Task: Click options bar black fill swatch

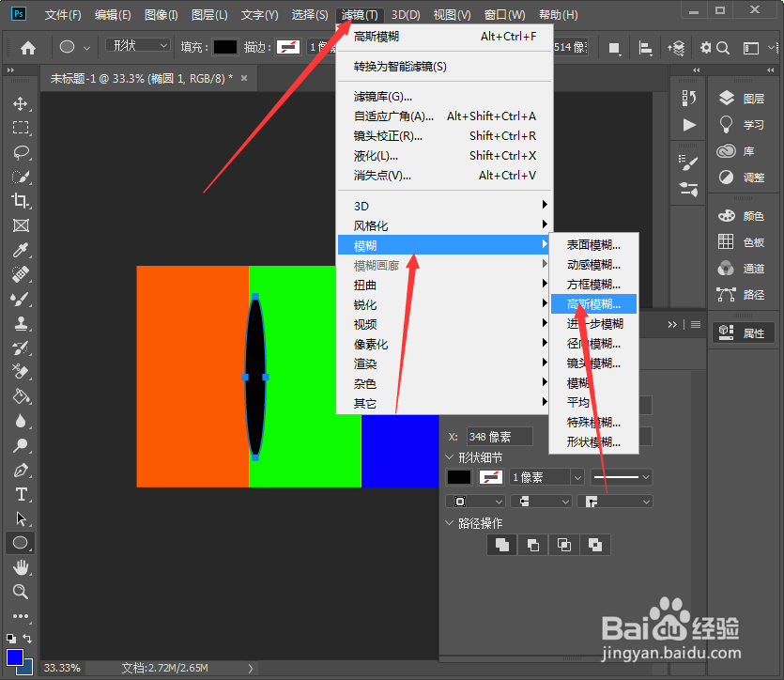Action: point(225,47)
